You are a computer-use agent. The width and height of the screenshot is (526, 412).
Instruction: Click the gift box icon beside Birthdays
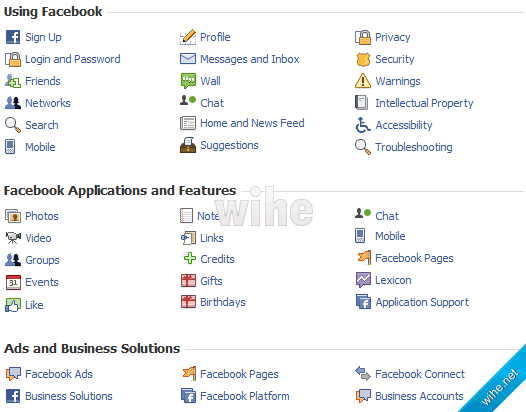coord(188,302)
